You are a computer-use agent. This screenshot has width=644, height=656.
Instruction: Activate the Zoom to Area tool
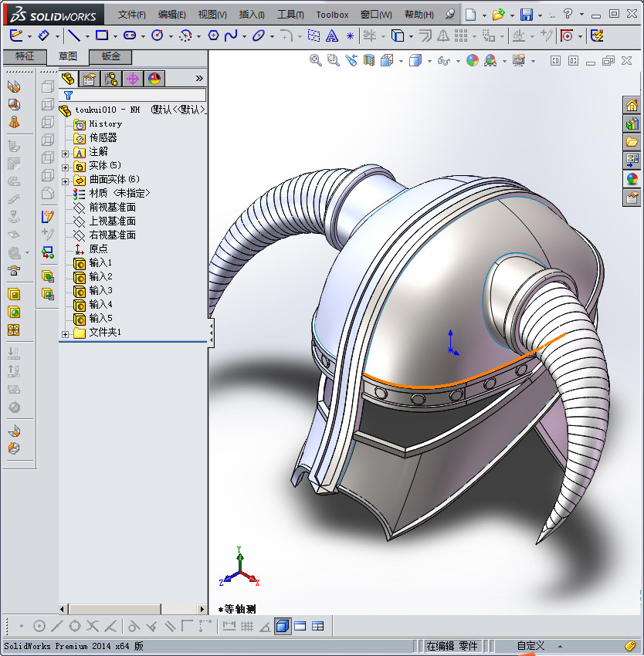[x=332, y=61]
